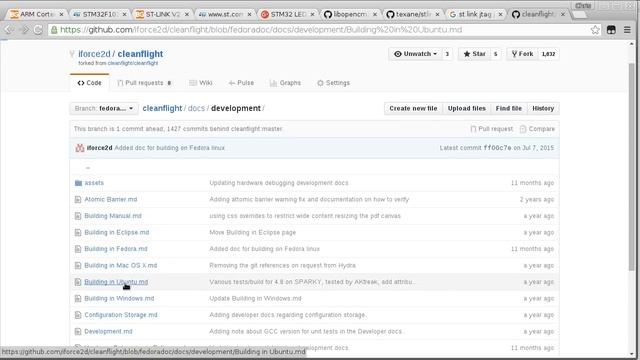Open the repository Settings tab
The height and width of the screenshot is (360, 640).
tap(333, 83)
